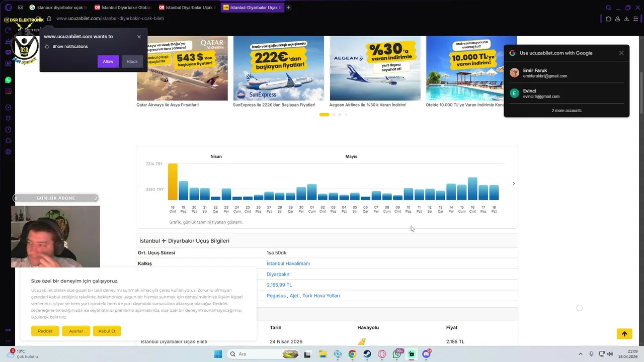The width and height of the screenshot is (644, 362).
Task: Select the active İstanbul-Diyarbakır Uçak tab
Action: [x=252, y=8]
